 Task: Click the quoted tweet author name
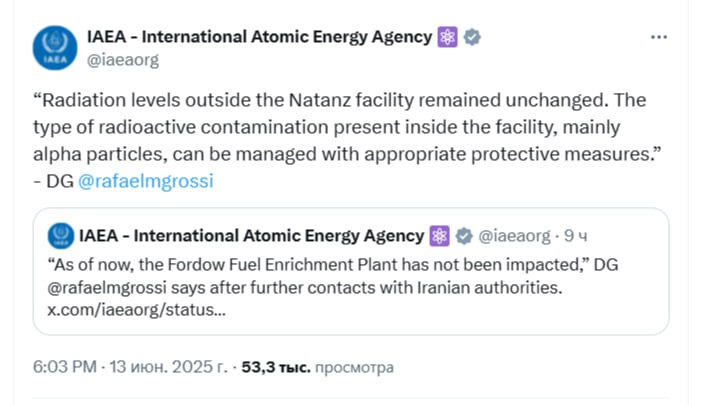252,236
